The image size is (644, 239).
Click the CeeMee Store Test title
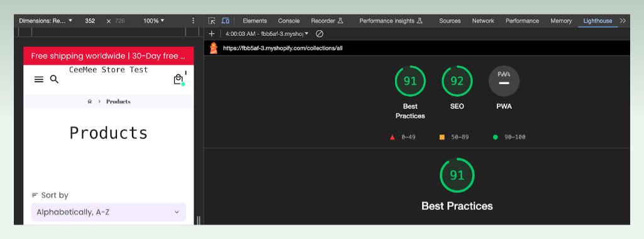pos(108,70)
